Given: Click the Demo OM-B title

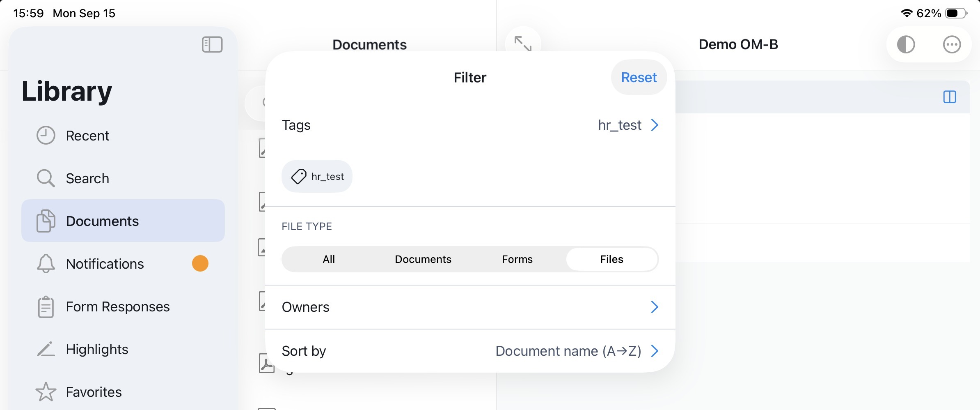Looking at the screenshot, I should point(738,44).
